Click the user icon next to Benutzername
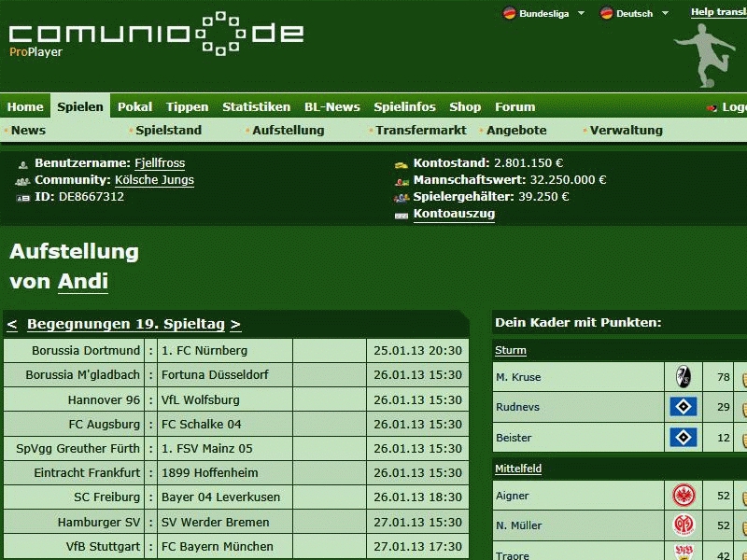The width and height of the screenshot is (747, 560). (22, 165)
